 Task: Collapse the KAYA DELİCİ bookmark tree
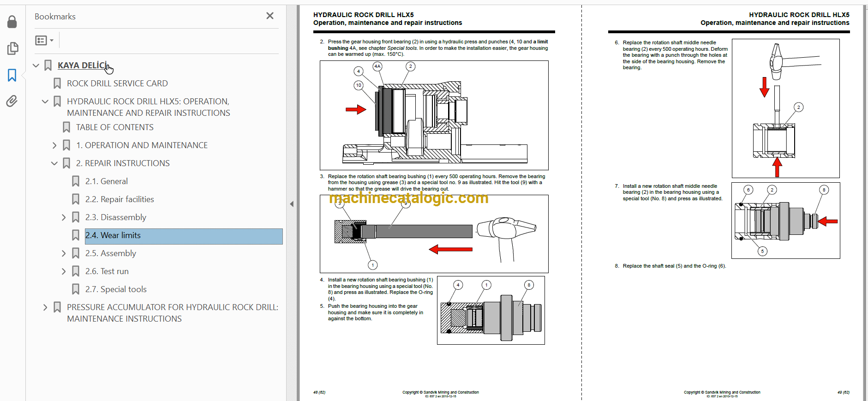click(36, 66)
